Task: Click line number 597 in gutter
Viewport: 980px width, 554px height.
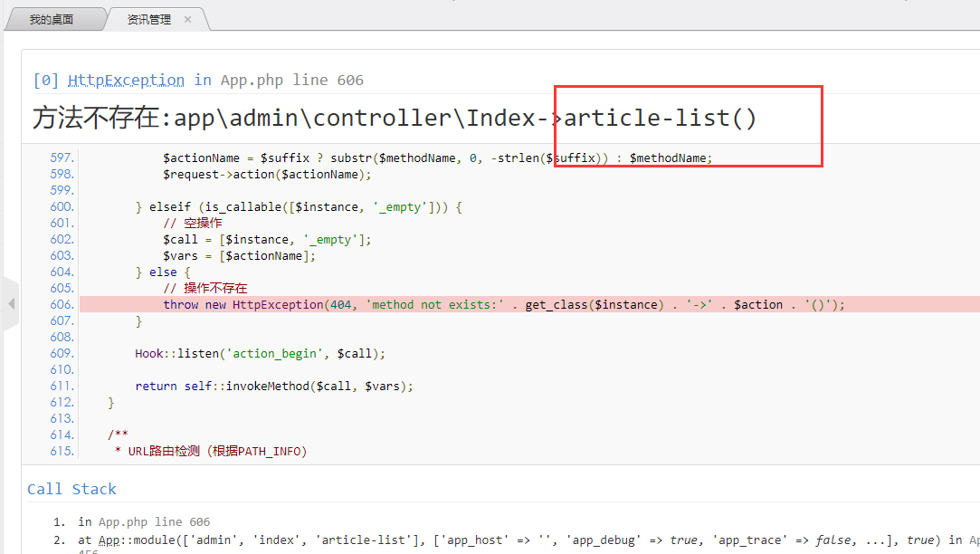Action: click(62, 158)
